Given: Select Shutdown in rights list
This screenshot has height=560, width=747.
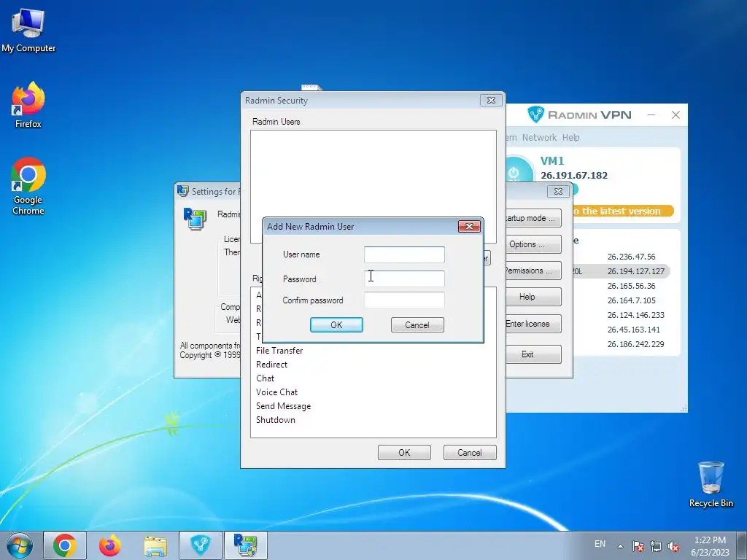Looking at the screenshot, I should pyautogui.click(x=275, y=419).
